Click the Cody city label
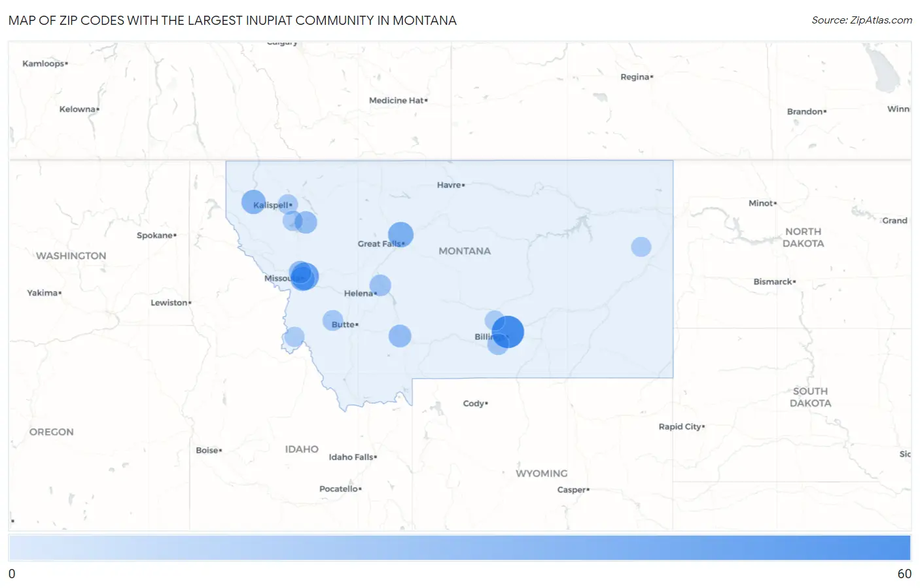 (476, 404)
